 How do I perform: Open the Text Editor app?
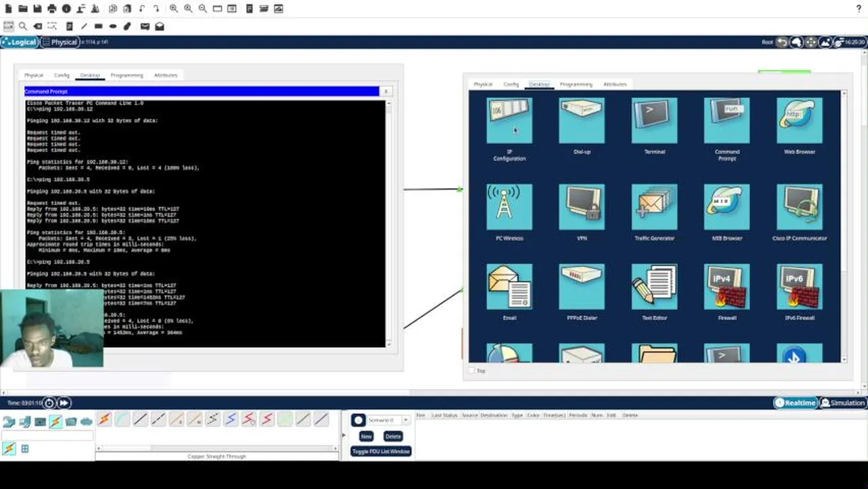point(654,287)
